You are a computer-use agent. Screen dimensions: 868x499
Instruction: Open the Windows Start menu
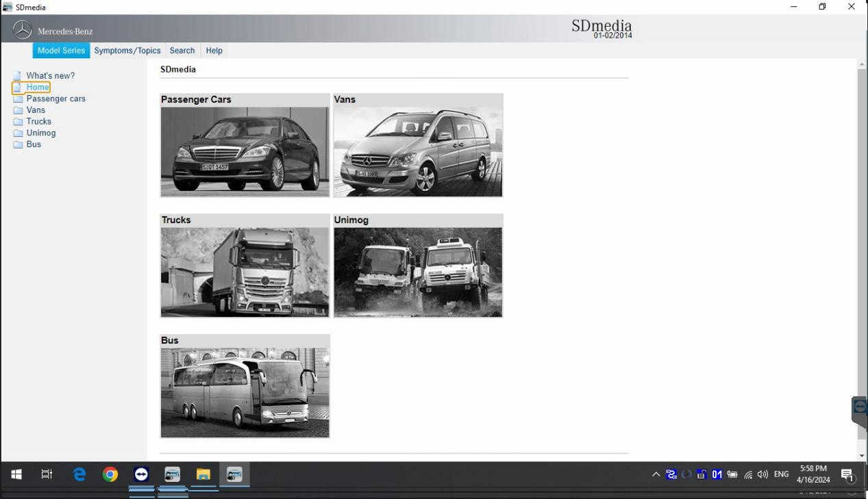(x=16, y=474)
